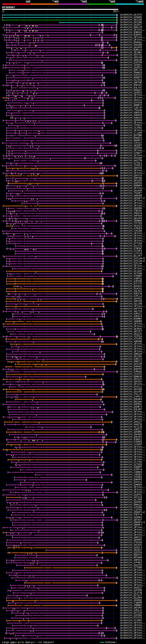The height and width of the screenshot is (644, 146).
Task: Select the UniRef100_A5BBR0 hit label
Action: [131, 605]
